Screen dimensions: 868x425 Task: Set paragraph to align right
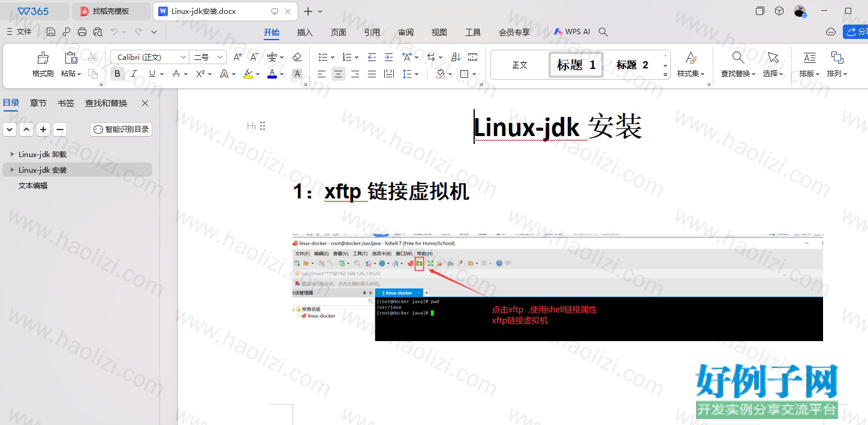pyautogui.click(x=355, y=74)
